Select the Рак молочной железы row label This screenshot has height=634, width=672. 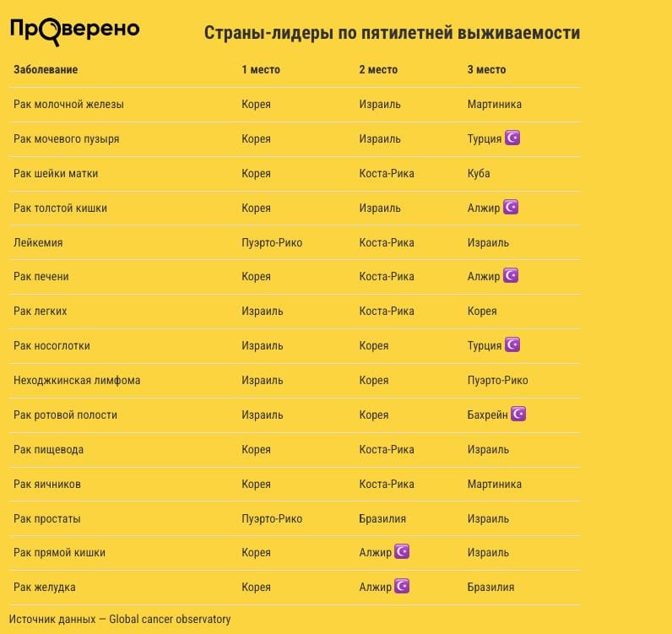tap(68, 104)
